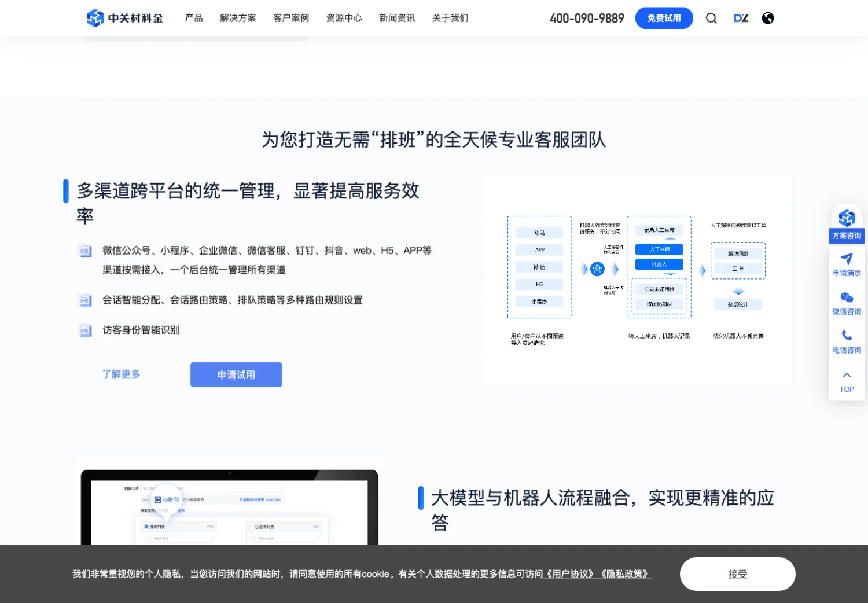Open the 产品 menu
Viewport: 868px width, 603px height.
point(194,18)
